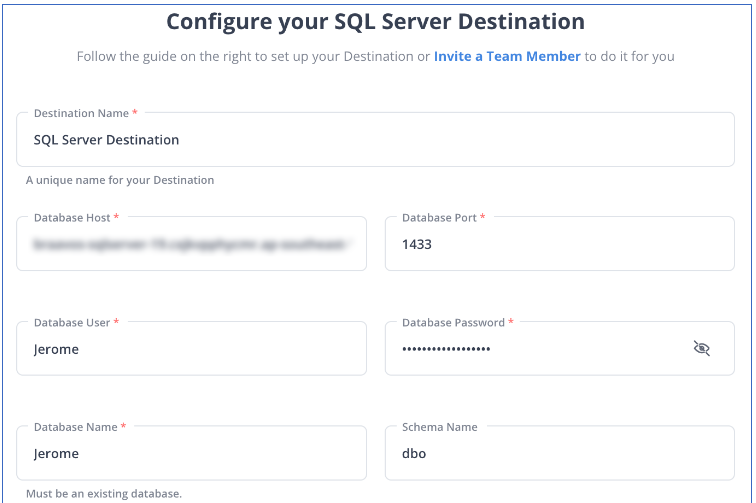Focus the Database Host field

[x=191, y=244]
